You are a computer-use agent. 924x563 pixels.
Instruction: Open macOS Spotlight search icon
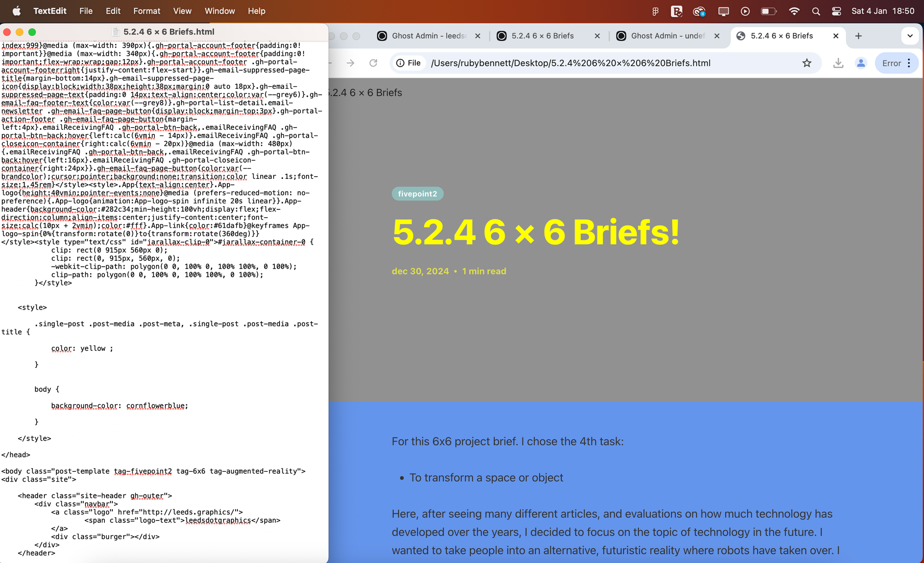[816, 11]
